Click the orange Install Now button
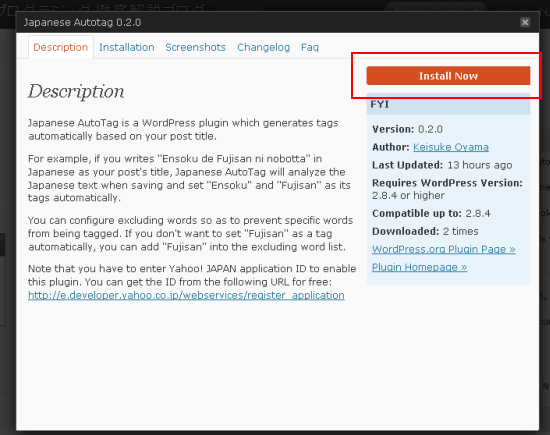The image size is (550, 435). (448, 76)
